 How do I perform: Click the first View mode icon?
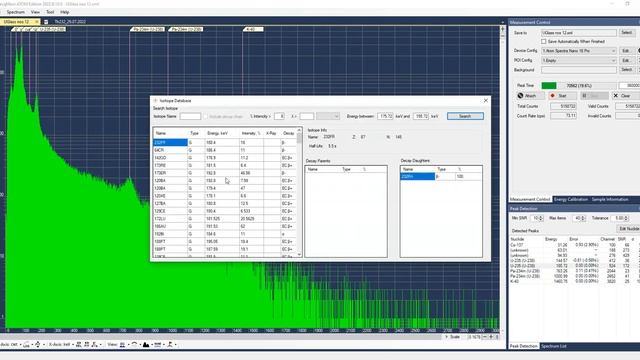(122, 345)
